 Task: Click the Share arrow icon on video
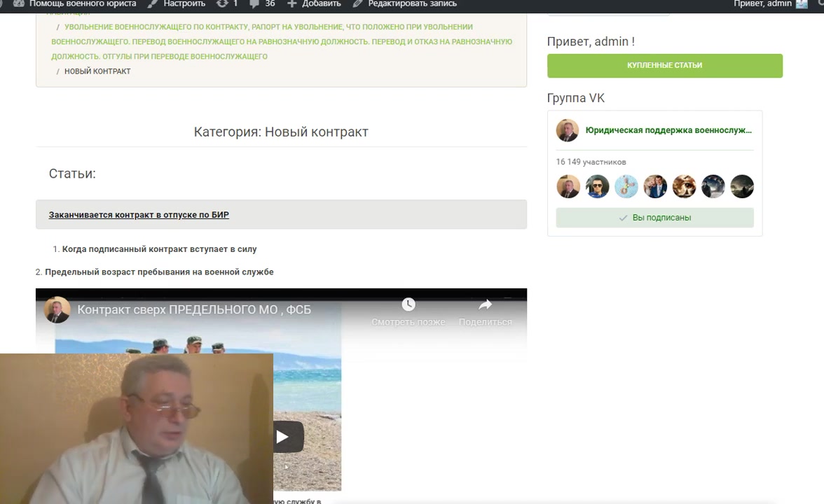(485, 305)
